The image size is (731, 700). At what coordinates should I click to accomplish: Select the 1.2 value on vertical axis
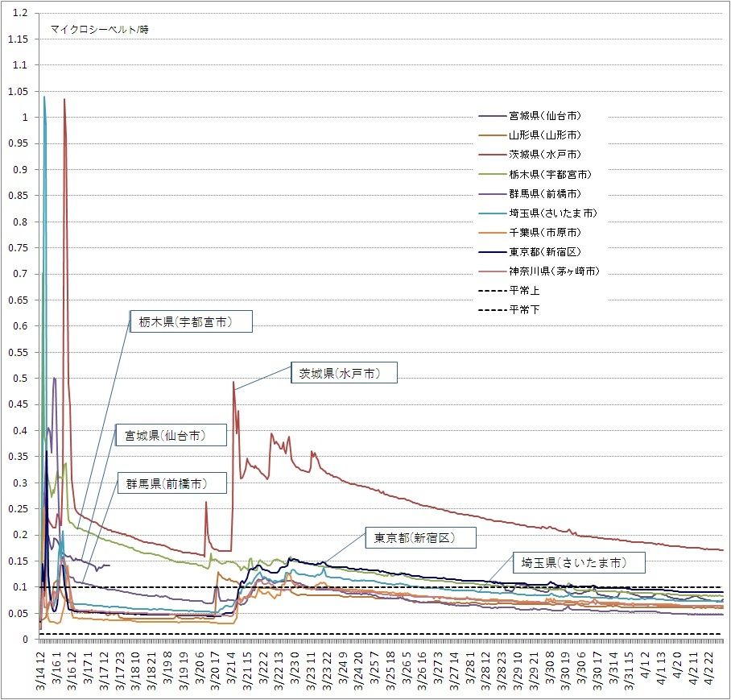click(21, 13)
